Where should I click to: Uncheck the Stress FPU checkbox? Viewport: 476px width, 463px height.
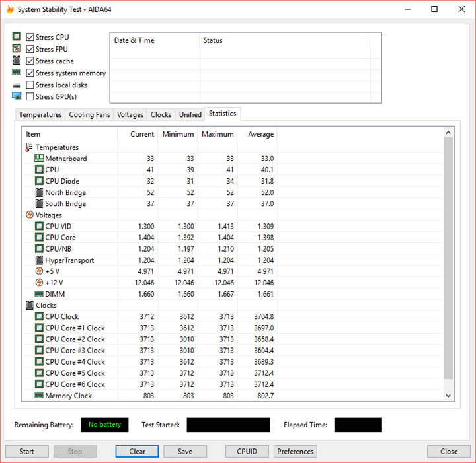coord(30,49)
